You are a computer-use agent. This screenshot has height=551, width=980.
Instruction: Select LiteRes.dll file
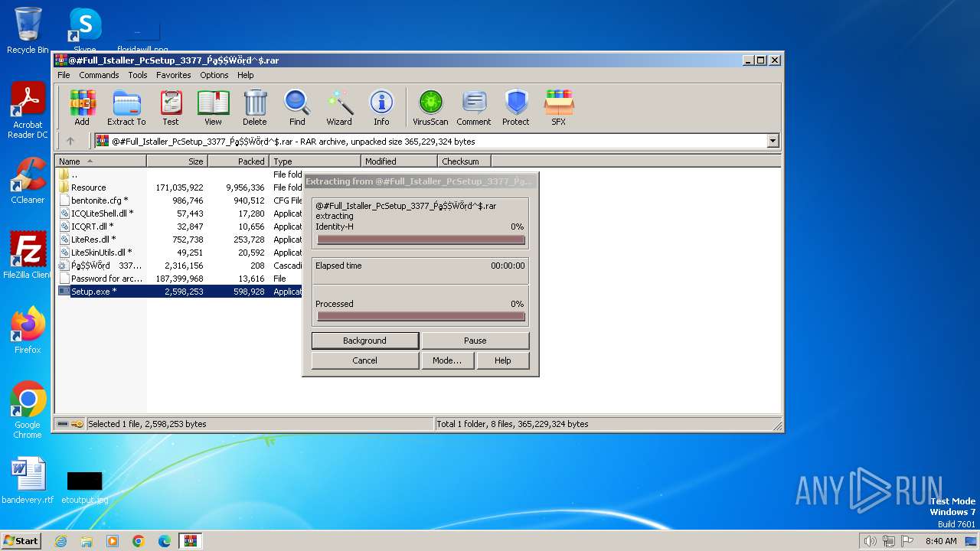click(x=180, y=240)
